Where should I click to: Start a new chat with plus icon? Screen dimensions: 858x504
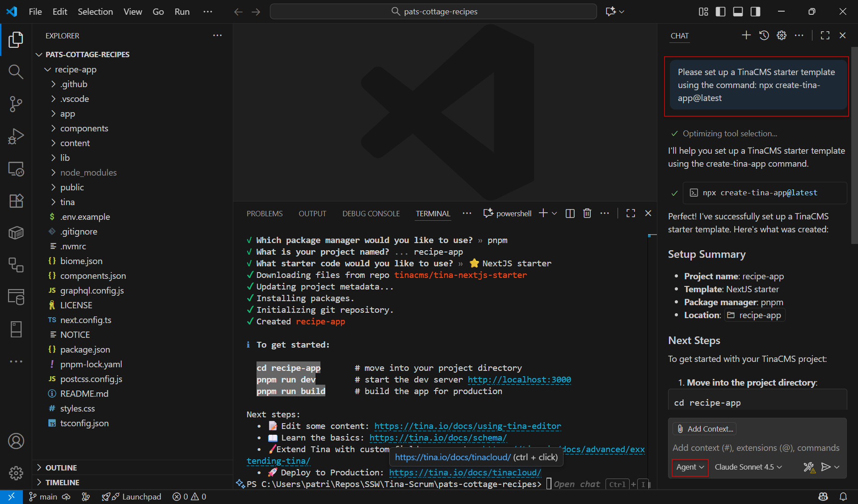point(746,35)
